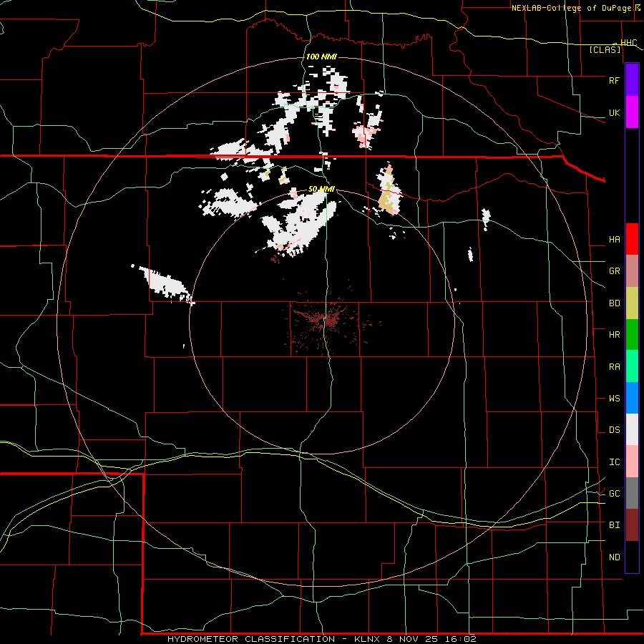Click the ND black legend block
The width and height of the screenshot is (644, 644).
(x=632, y=557)
